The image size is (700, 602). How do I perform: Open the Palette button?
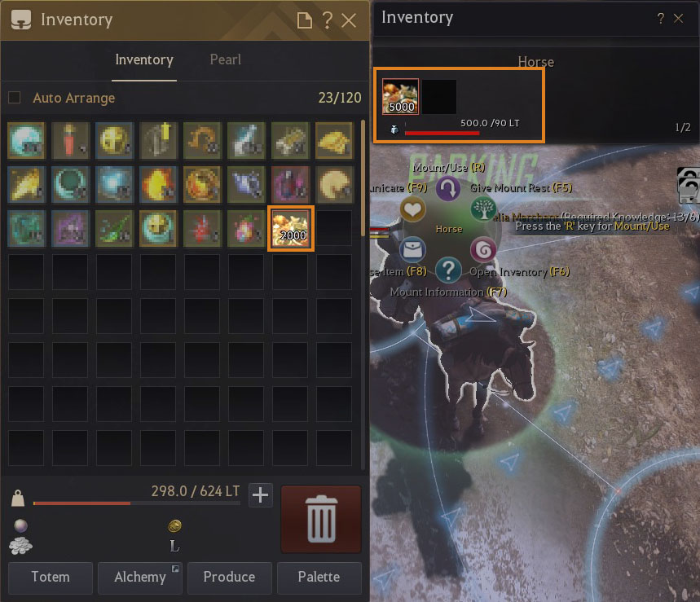(319, 578)
